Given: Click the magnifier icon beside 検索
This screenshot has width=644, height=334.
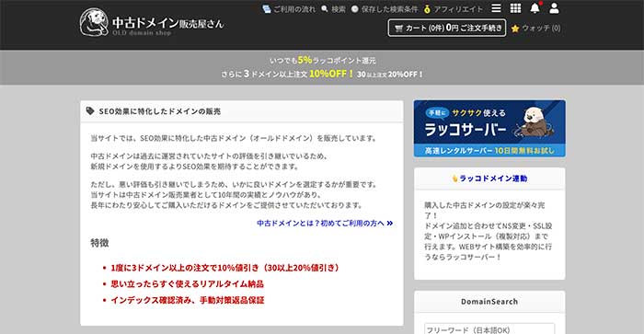Looking at the screenshot, I should (x=325, y=8).
